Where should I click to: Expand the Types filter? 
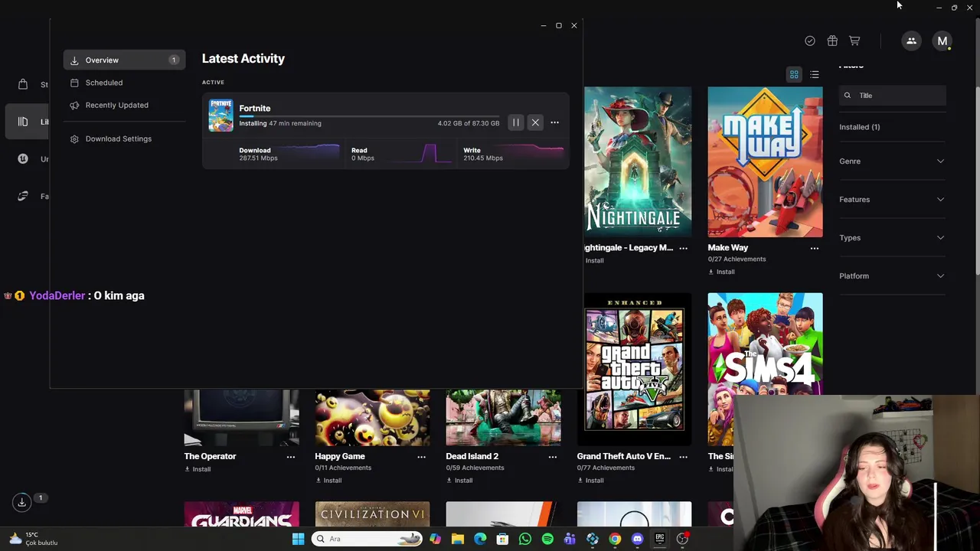(892, 238)
